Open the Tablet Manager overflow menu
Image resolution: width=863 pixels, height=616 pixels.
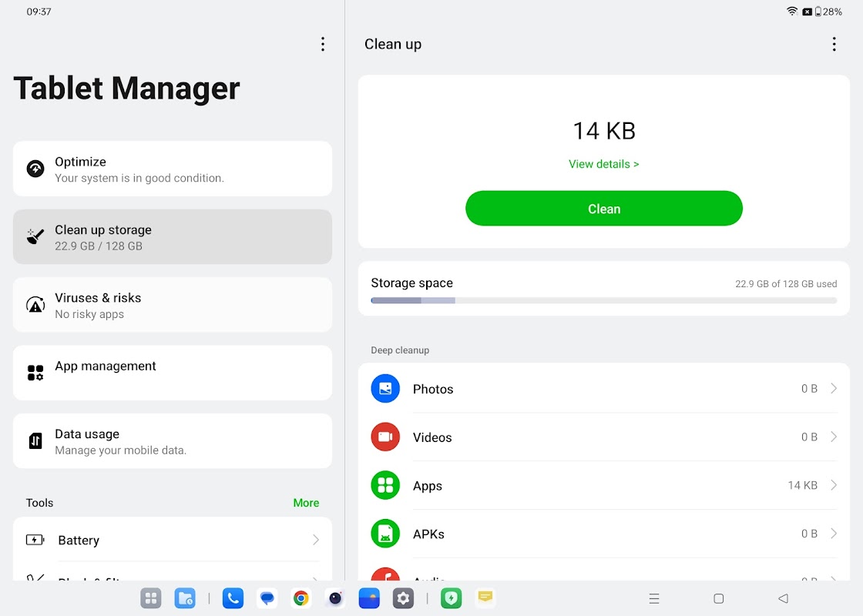point(323,44)
